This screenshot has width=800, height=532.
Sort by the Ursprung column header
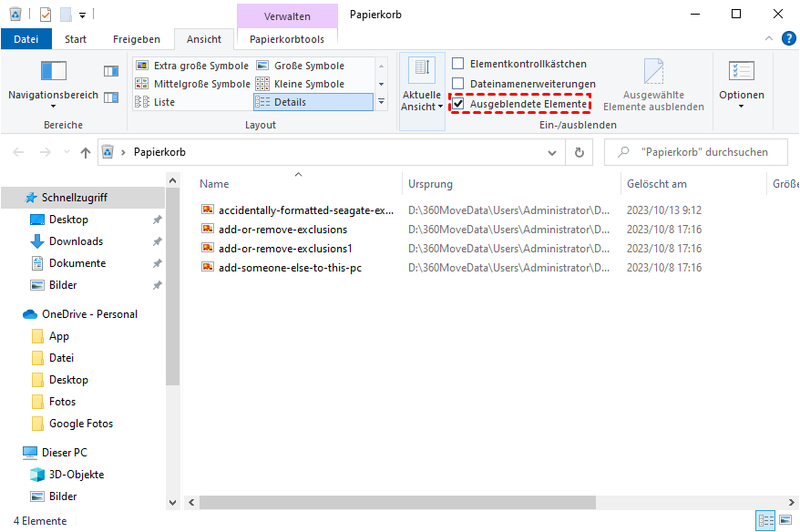click(512, 184)
